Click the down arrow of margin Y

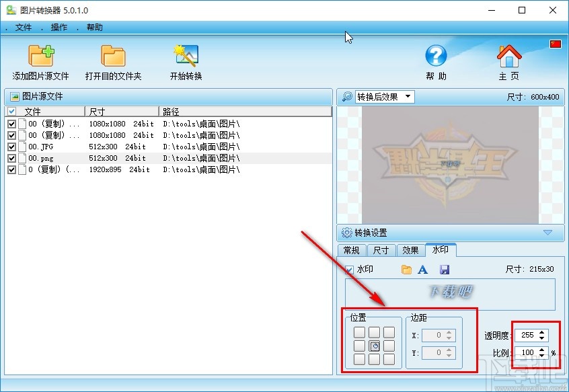click(449, 356)
